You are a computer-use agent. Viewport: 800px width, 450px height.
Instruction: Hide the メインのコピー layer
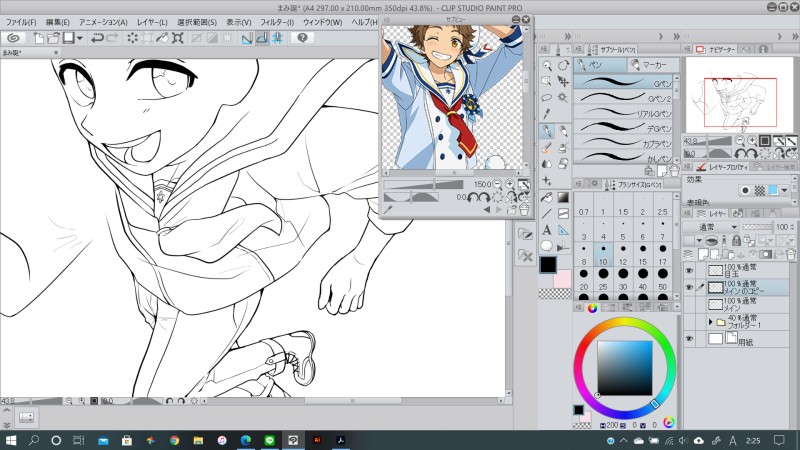[x=689, y=287]
